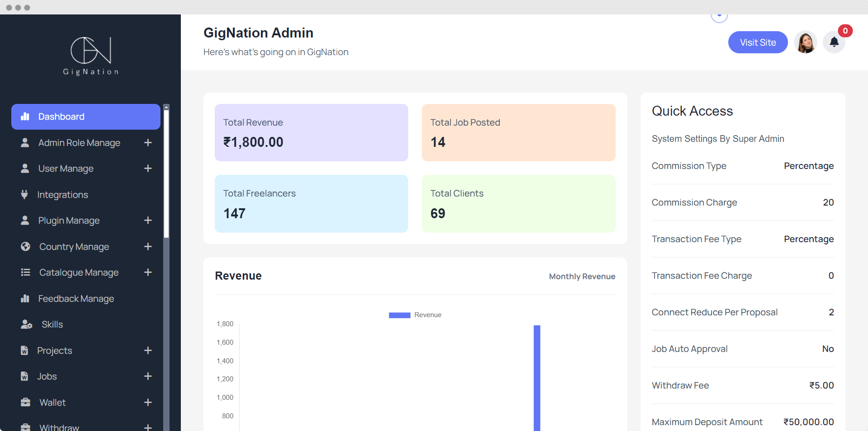Open the Total Revenue card
868x431 pixels.
tap(311, 132)
